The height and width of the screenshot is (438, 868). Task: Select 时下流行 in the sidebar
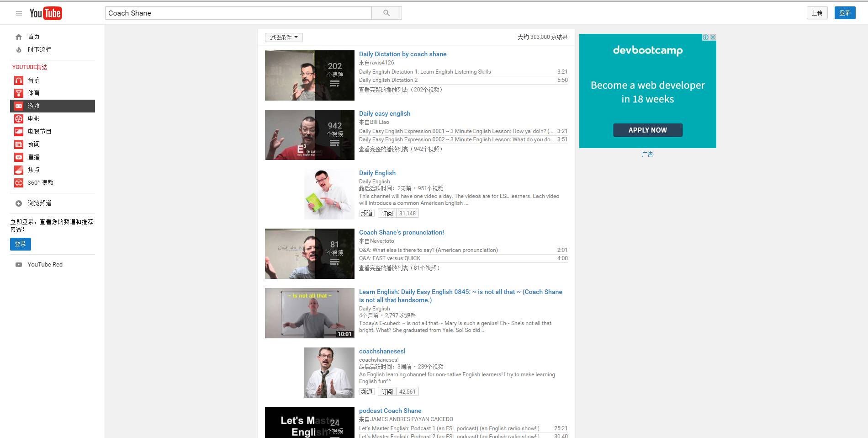(x=40, y=49)
